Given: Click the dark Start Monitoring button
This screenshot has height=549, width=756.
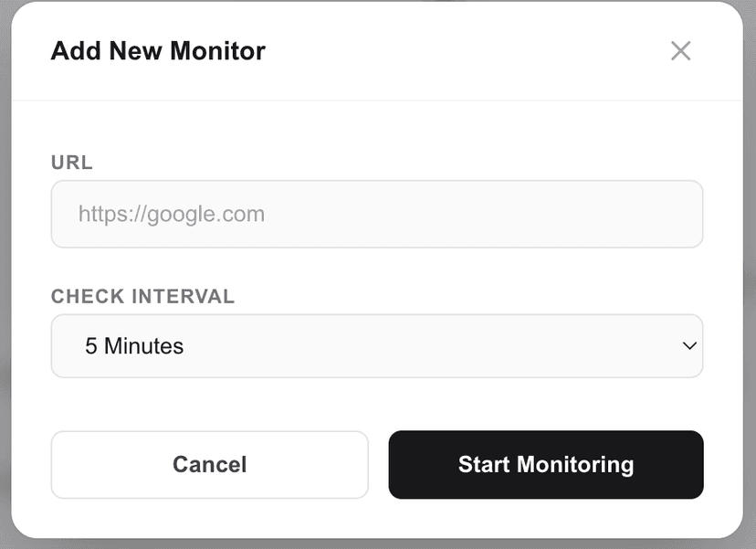Looking at the screenshot, I should [x=545, y=464].
